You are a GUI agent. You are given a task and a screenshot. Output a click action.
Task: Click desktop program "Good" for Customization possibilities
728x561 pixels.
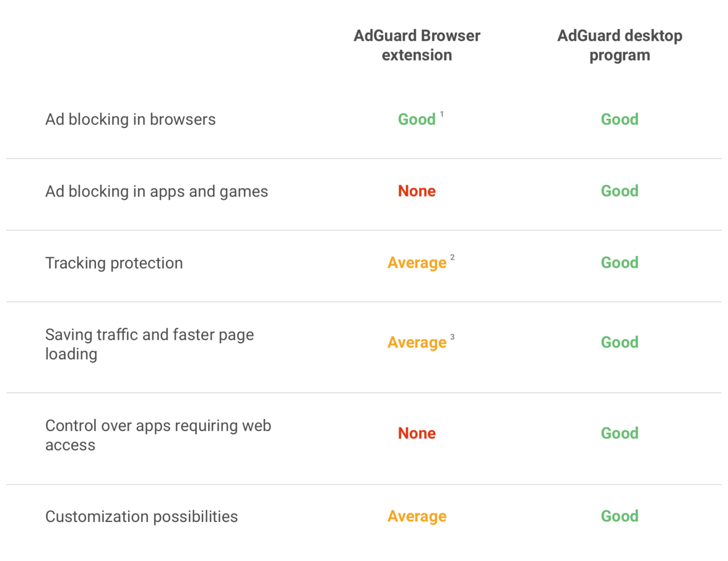pyautogui.click(x=619, y=516)
